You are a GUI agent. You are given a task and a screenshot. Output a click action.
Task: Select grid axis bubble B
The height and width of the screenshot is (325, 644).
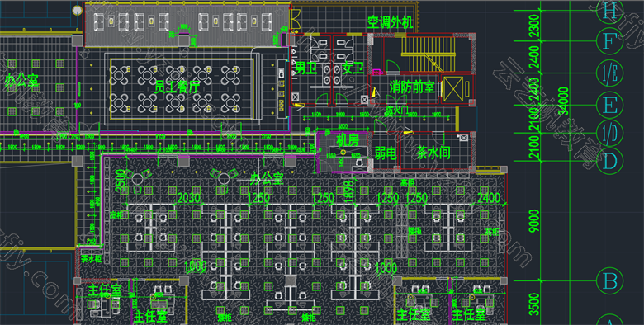click(609, 281)
